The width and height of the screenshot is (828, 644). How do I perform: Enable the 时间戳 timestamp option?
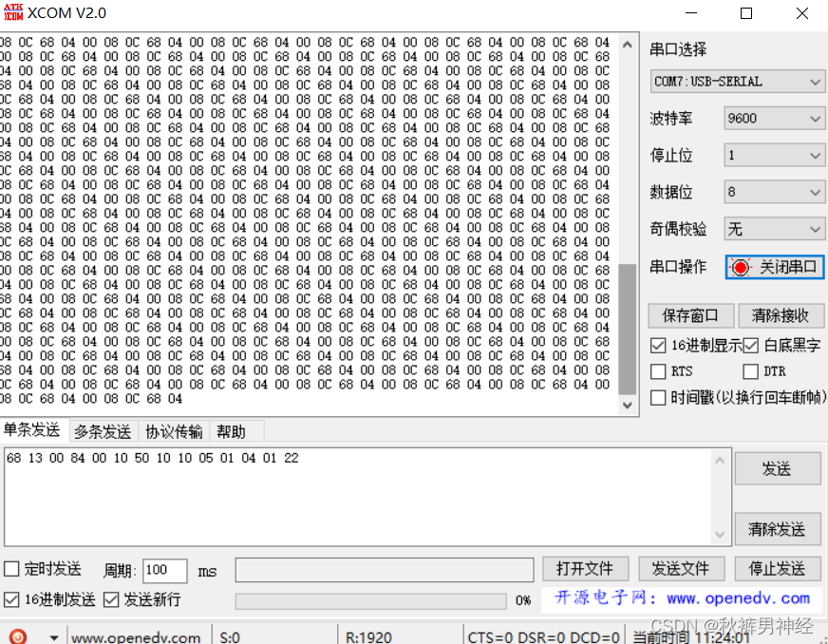pyautogui.click(x=657, y=396)
